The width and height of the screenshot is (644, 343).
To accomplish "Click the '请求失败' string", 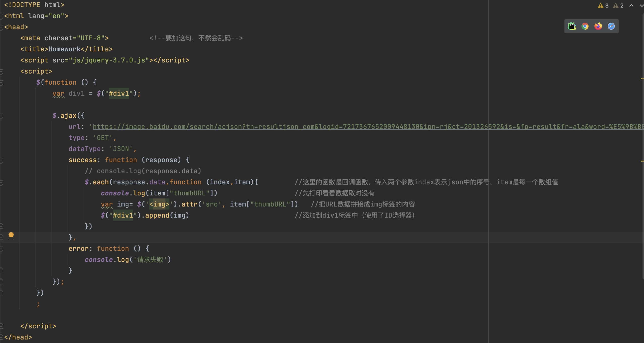I will pos(150,260).
